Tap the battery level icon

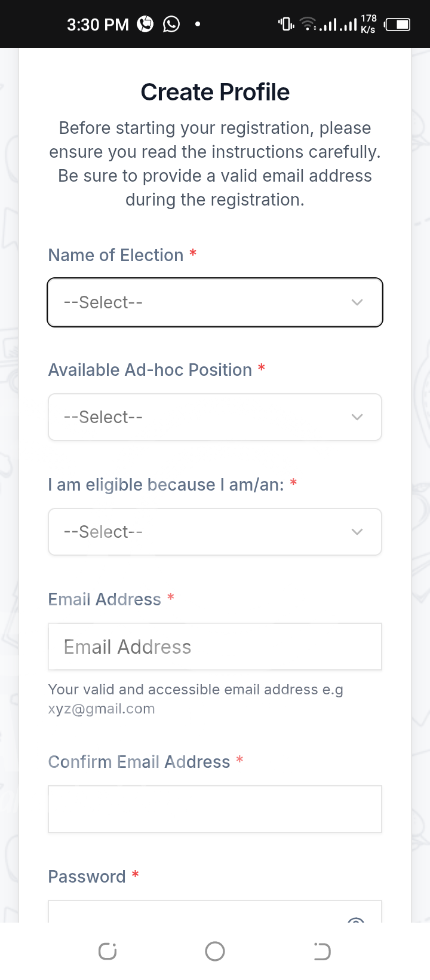tap(397, 24)
